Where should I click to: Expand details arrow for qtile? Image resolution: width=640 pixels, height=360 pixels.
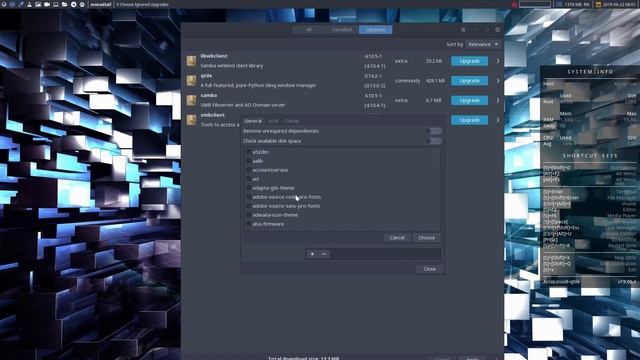498,80
